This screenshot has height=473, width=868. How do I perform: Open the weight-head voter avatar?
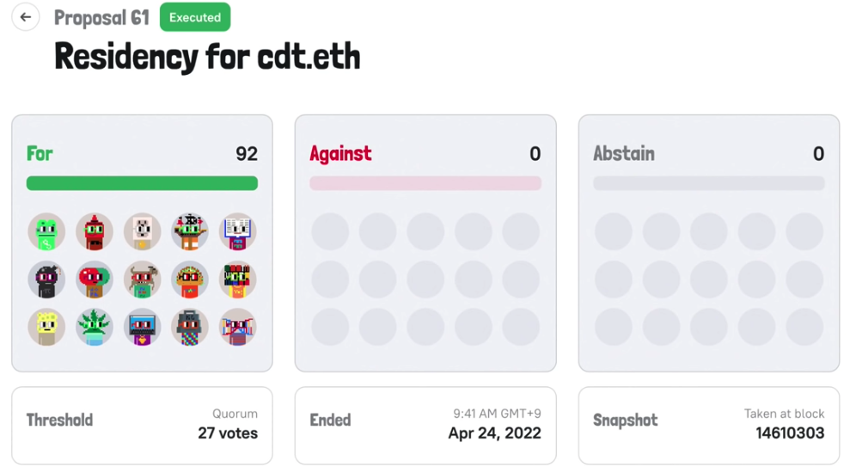point(190,328)
